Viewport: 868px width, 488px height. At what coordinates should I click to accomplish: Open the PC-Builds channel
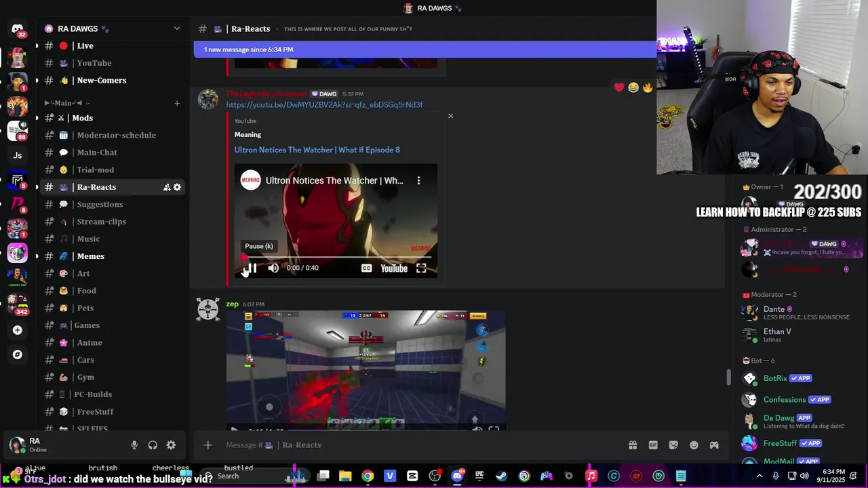click(113, 394)
